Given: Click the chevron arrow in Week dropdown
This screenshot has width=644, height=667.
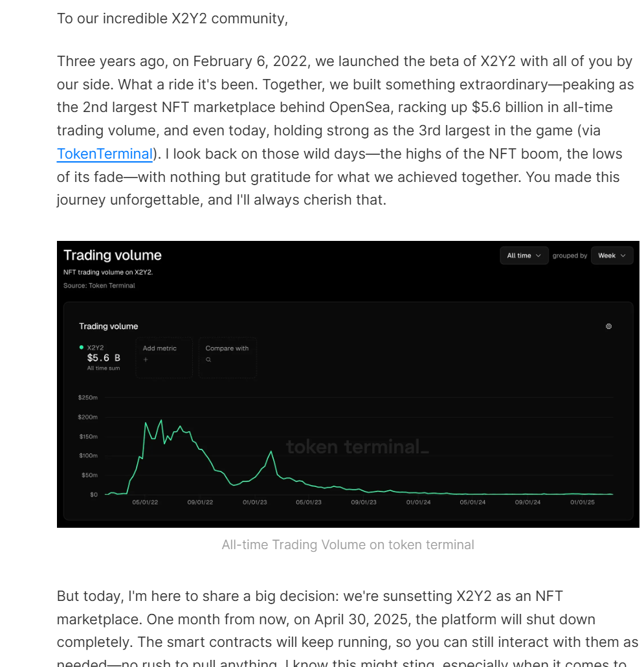Looking at the screenshot, I should click(x=623, y=256).
